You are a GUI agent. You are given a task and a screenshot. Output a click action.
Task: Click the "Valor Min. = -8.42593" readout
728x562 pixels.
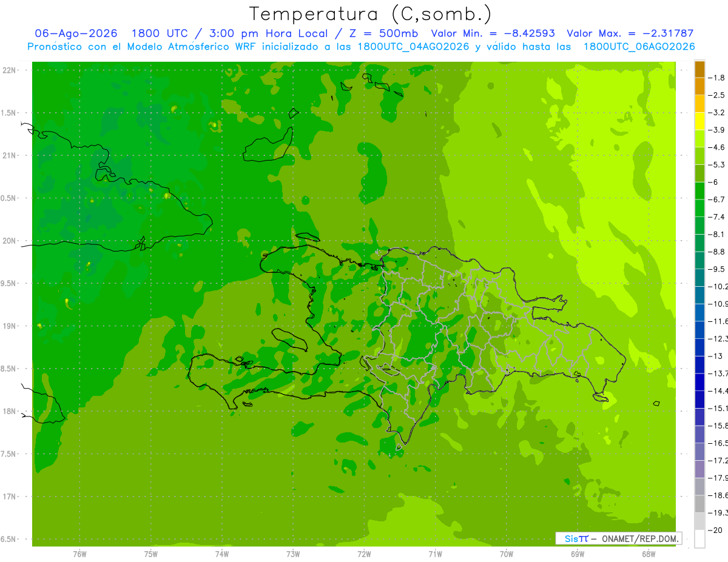point(492,33)
